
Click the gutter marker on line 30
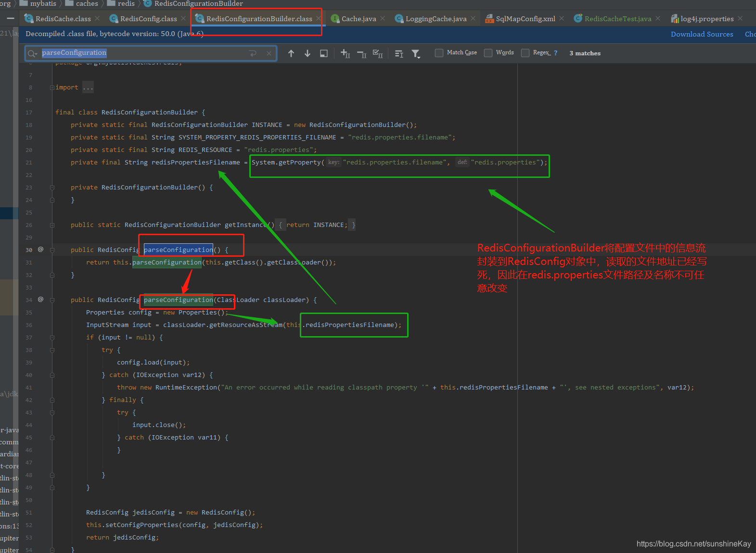pyautogui.click(x=40, y=249)
